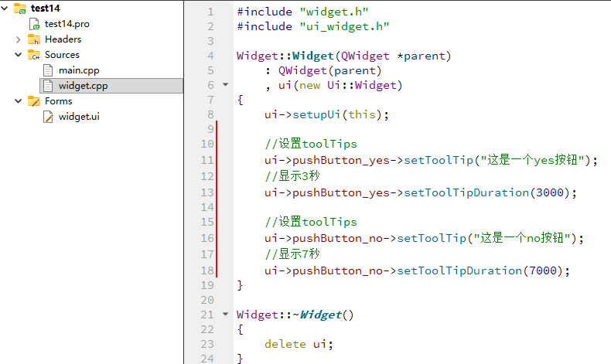Select test14 project name in tree

click(x=46, y=9)
